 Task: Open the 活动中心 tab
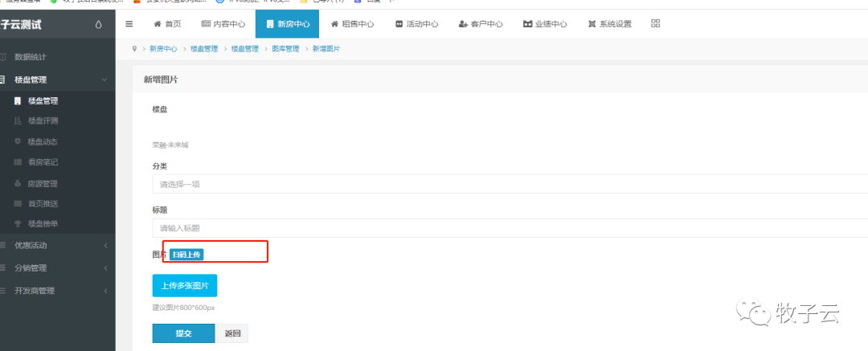417,24
